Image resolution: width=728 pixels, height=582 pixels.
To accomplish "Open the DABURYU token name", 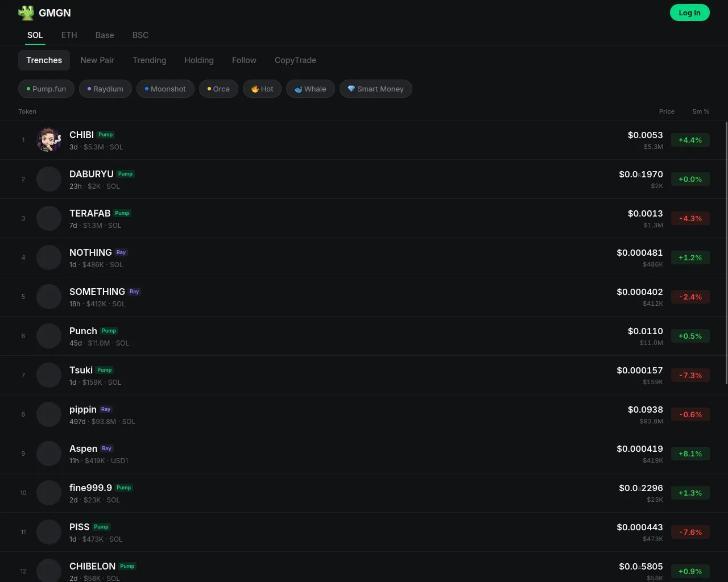I will point(92,174).
